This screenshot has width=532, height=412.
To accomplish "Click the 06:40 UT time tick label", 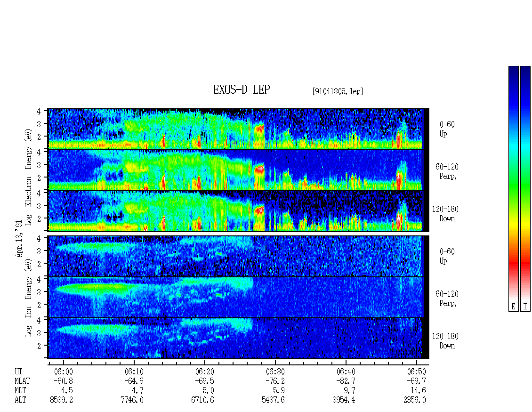I will point(346,372).
